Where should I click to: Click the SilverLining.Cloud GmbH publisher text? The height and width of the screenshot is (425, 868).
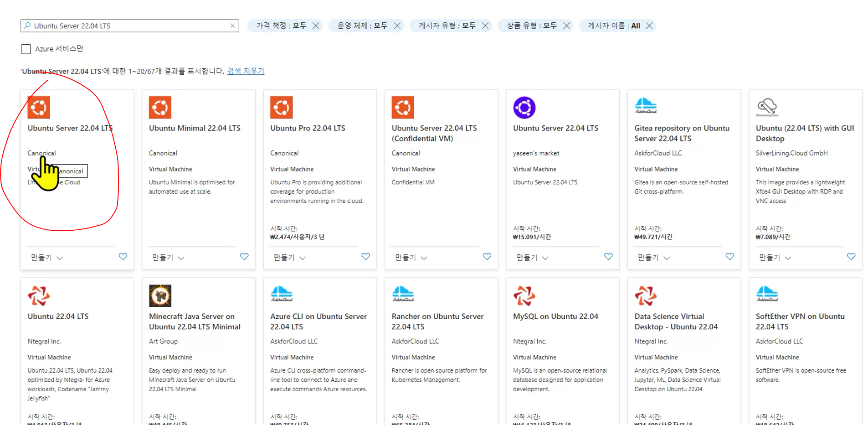coord(792,153)
